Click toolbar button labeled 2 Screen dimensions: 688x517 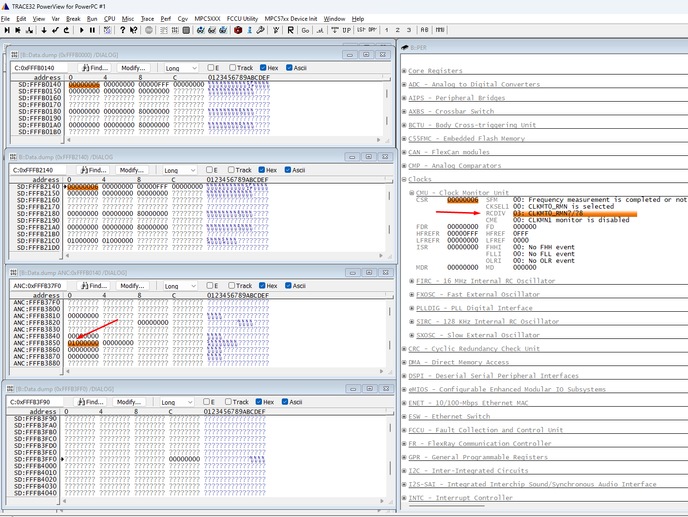pyautogui.click(x=398, y=30)
